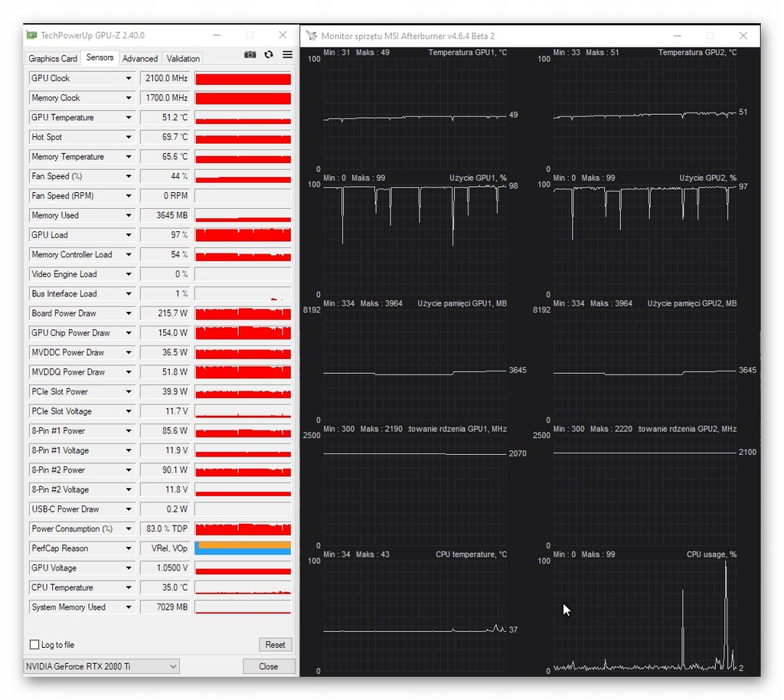Expand the 8-Pin #2 Voltage dropdown
Viewport: 784px width, 700px height.
(129, 489)
